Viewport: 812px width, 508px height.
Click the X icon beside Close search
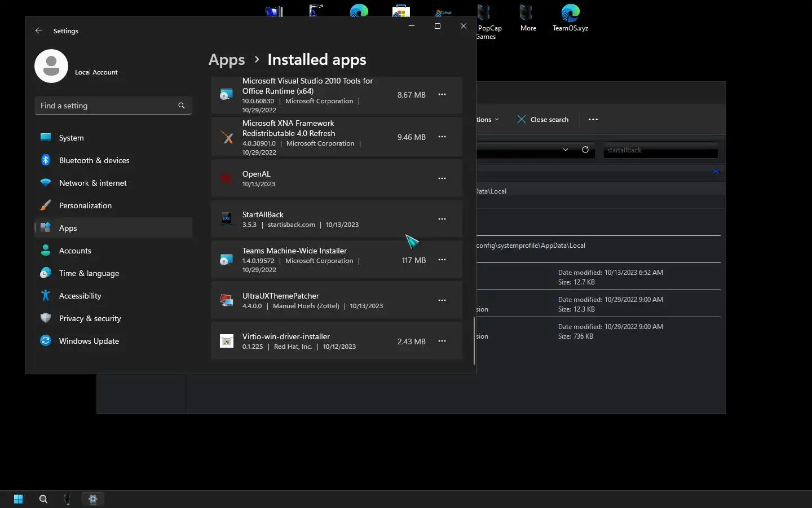(522, 120)
